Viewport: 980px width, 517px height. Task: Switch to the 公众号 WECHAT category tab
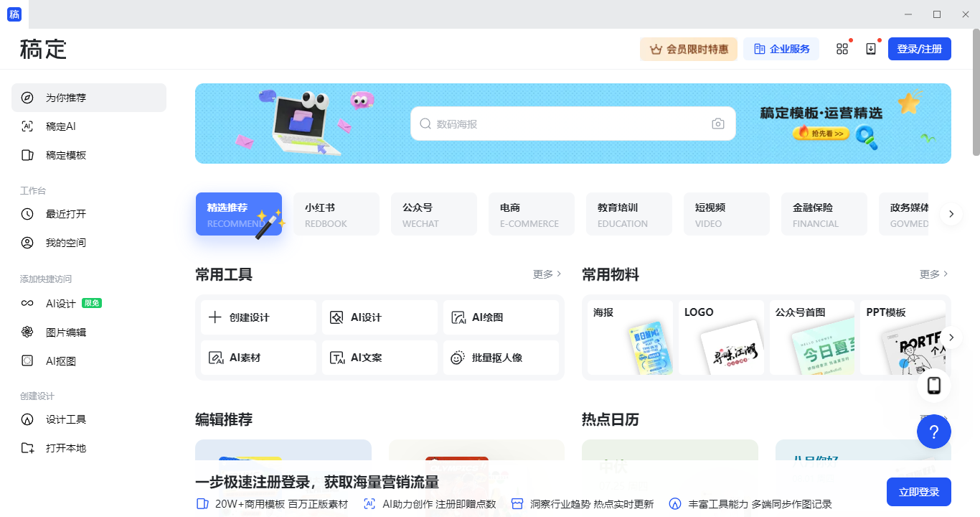point(433,213)
